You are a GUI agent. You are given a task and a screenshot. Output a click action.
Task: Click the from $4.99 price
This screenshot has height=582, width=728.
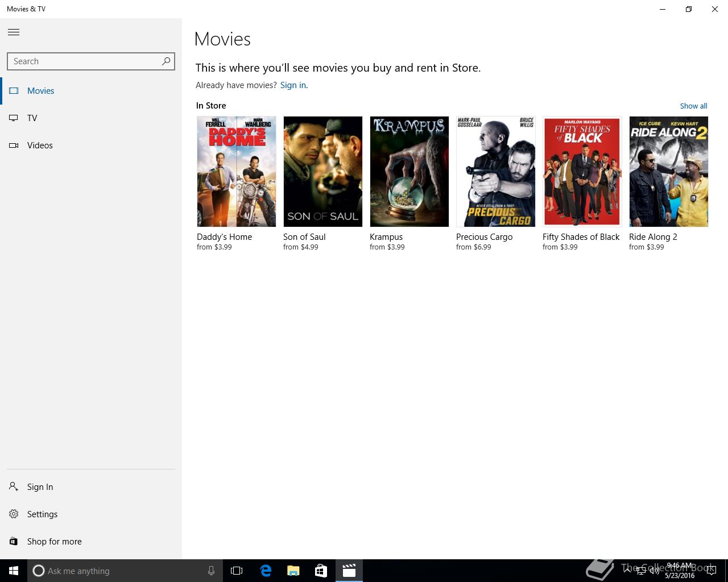(301, 247)
